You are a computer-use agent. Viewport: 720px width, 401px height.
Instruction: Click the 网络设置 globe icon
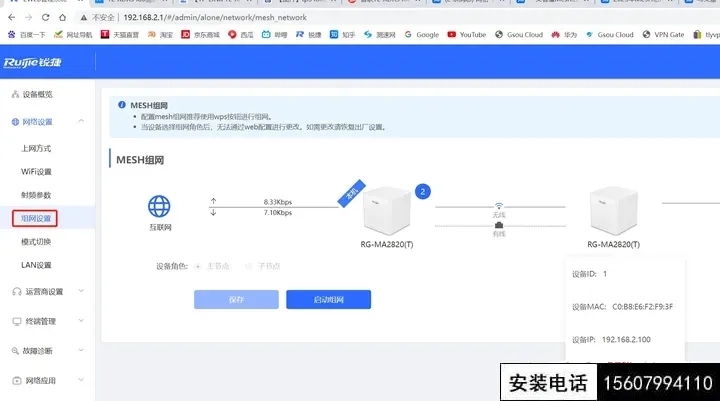pos(15,122)
